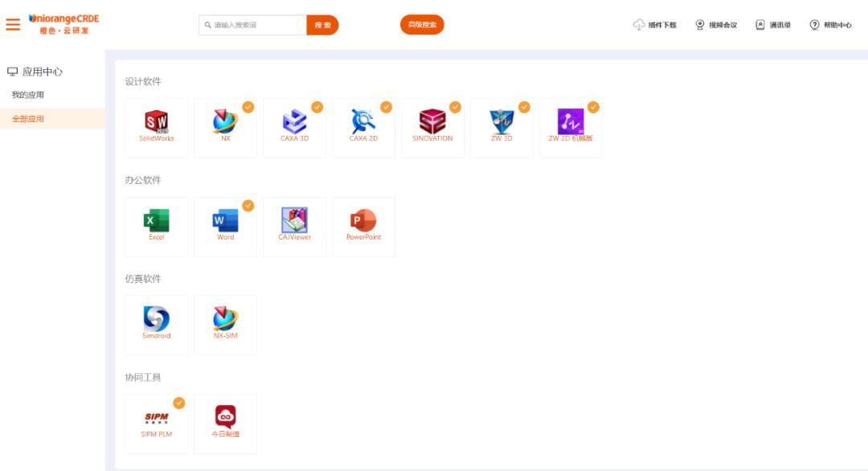Click the orange 搜索 button
The image size is (868, 471).
coord(323,25)
